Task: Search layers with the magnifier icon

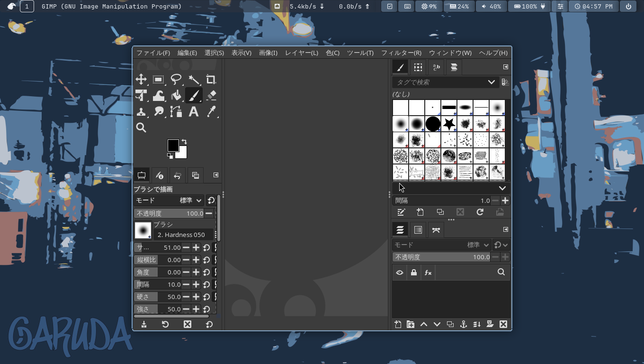Action: (x=501, y=272)
